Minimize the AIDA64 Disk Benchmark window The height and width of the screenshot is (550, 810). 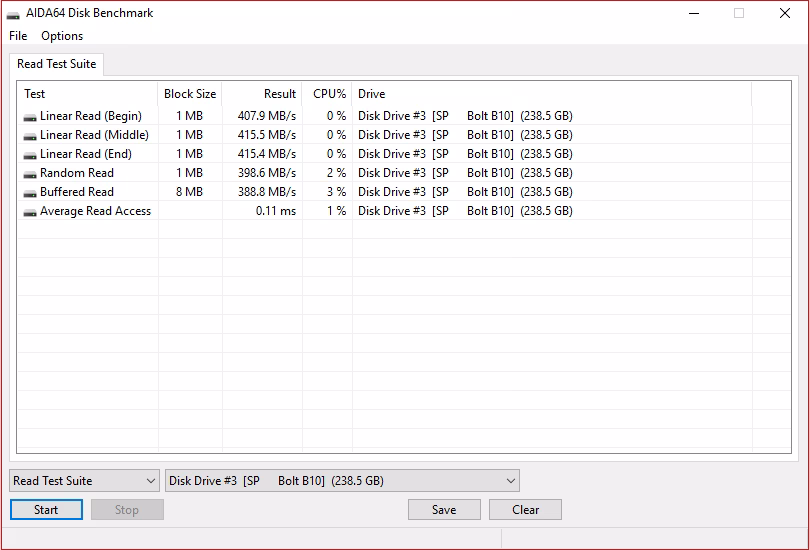pos(694,13)
